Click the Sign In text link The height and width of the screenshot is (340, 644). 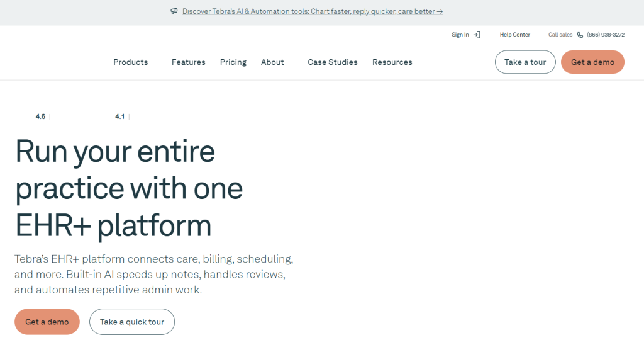[460, 35]
